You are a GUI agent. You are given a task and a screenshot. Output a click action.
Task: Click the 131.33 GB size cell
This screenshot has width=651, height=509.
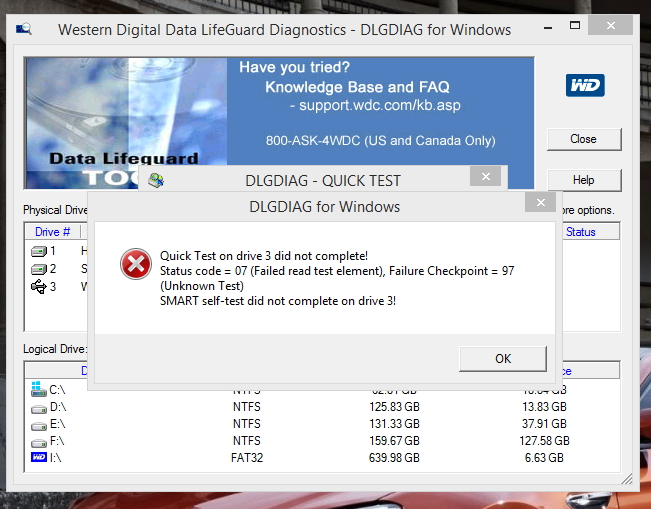point(394,423)
